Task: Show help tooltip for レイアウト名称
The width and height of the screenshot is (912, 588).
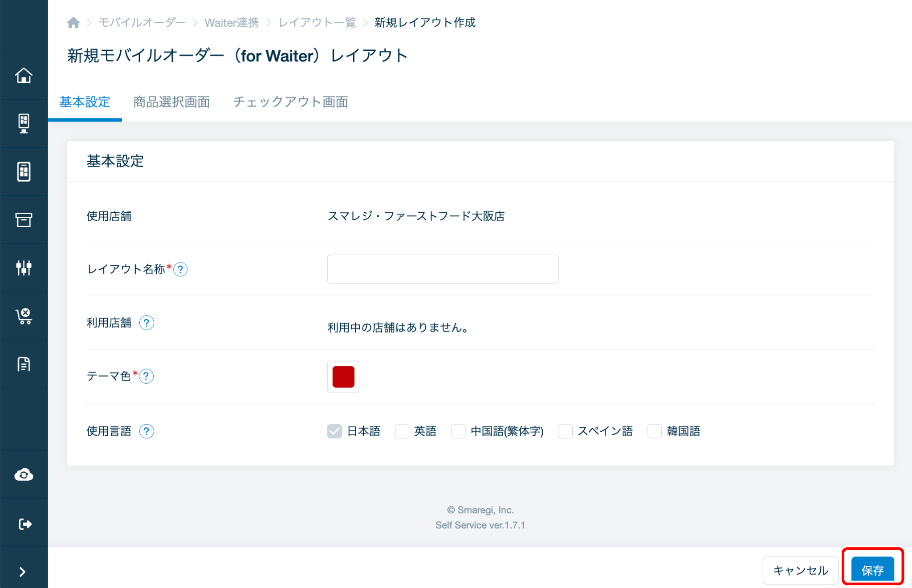Action: click(180, 269)
